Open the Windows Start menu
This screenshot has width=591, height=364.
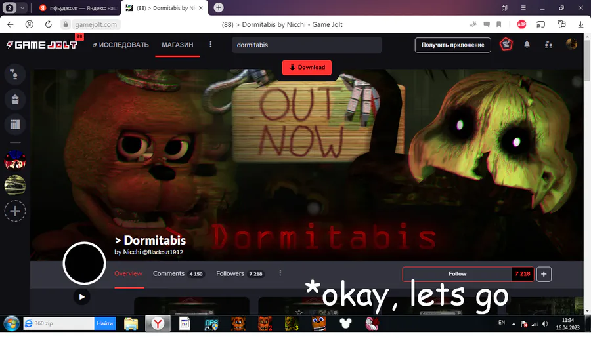pyautogui.click(x=11, y=323)
